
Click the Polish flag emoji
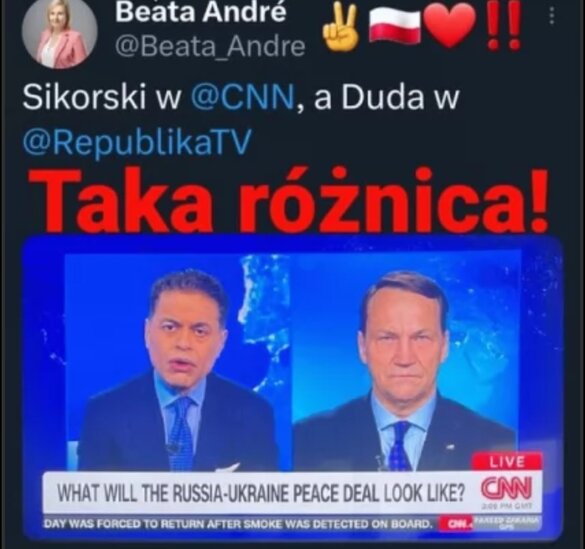pyautogui.click(x=395, y=25)
